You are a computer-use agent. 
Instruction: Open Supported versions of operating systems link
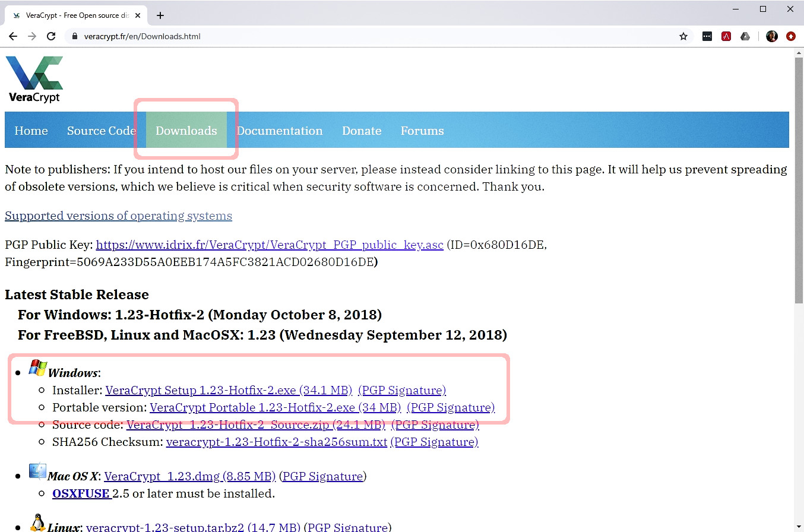118,216
